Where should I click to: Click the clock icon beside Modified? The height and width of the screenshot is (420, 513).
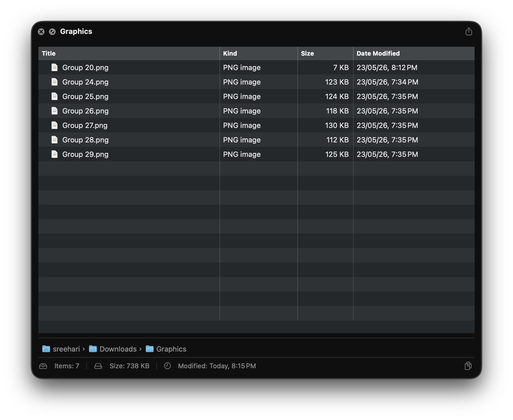click(167, 366)
